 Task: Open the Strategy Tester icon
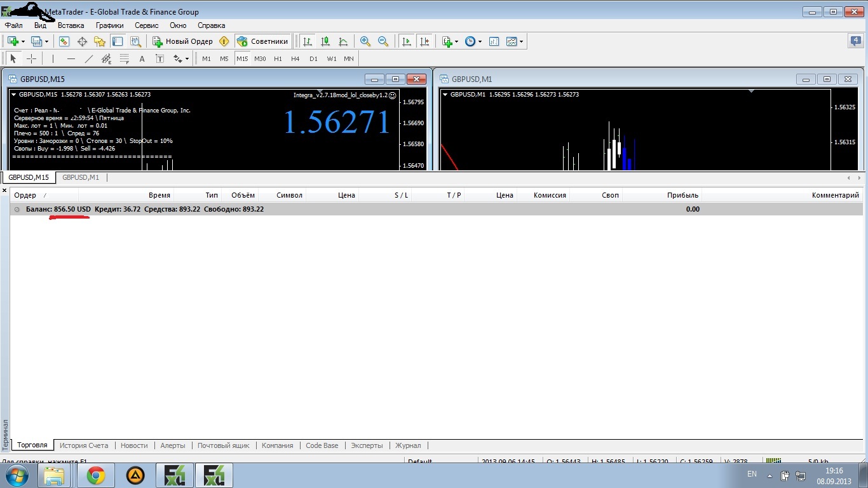tap(135, 41)
